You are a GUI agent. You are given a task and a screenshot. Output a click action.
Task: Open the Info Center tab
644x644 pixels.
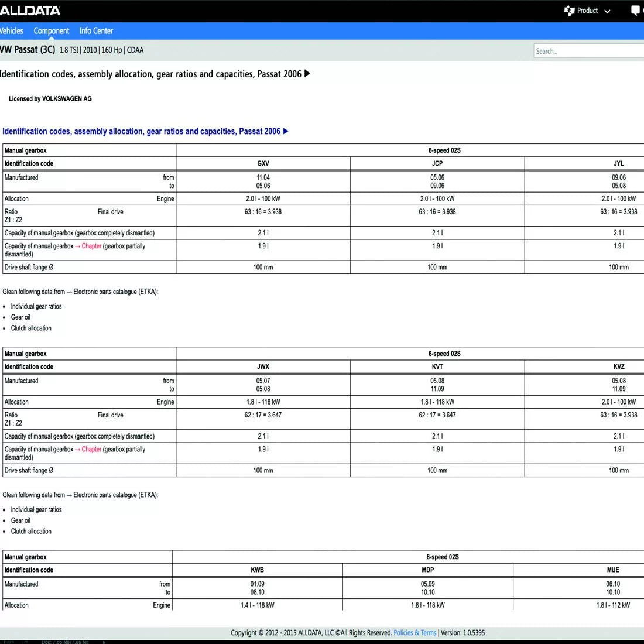point(96,31)
